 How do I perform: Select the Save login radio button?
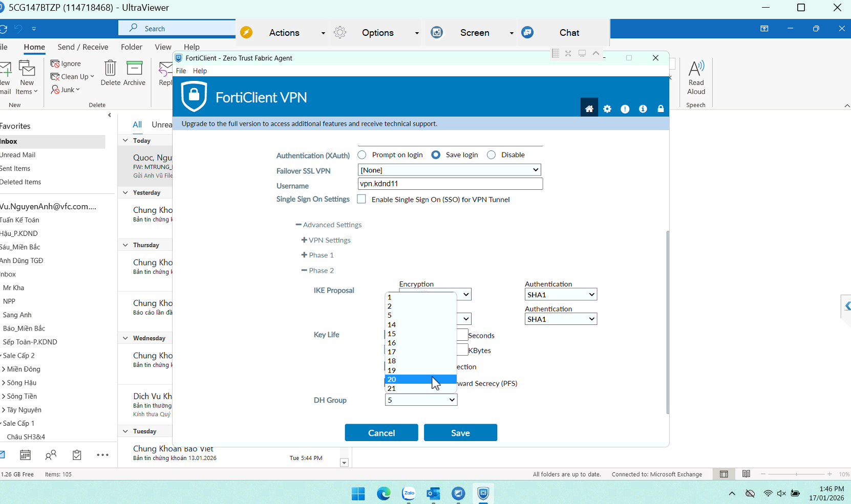[436, 155]
